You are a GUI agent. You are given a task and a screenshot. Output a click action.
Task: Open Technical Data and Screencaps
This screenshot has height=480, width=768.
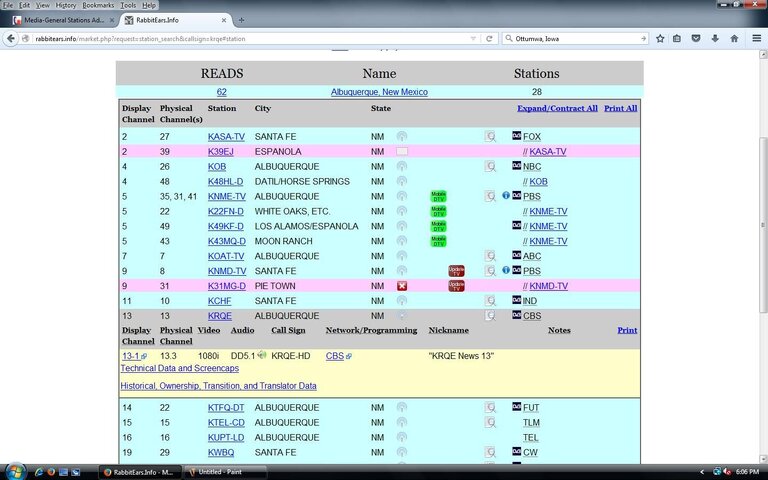[180, 368]
